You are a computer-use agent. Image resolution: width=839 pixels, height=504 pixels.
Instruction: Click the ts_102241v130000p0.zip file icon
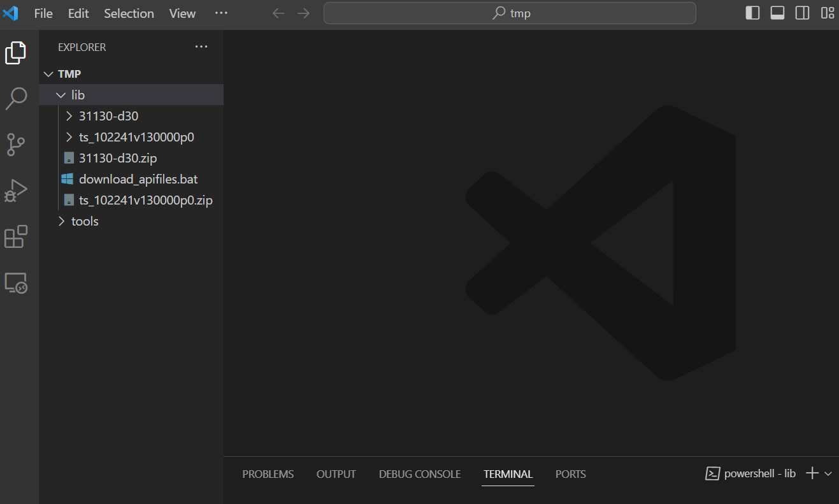(69, 200)
